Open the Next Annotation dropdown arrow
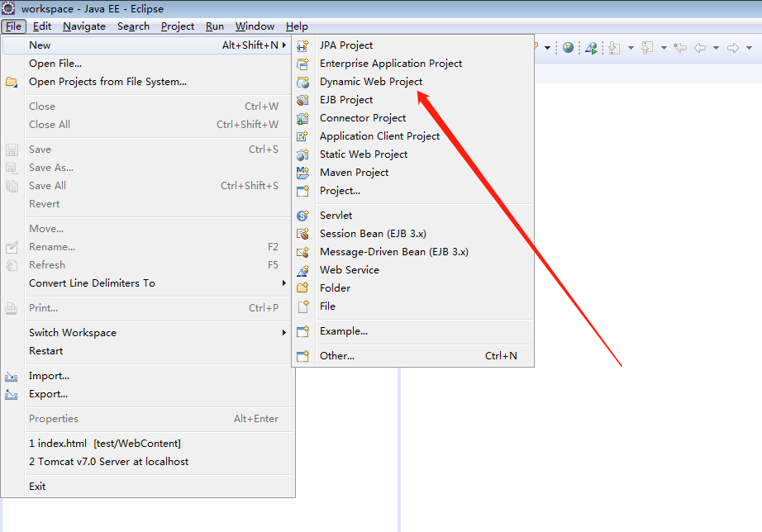The image size is (762, 532). coord(631,48)
